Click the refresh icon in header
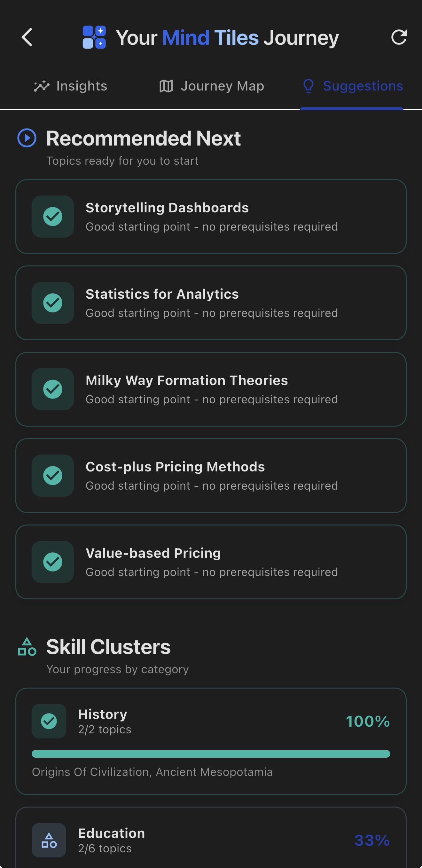Viewport: 422px width, 868px height. point(399,37)
